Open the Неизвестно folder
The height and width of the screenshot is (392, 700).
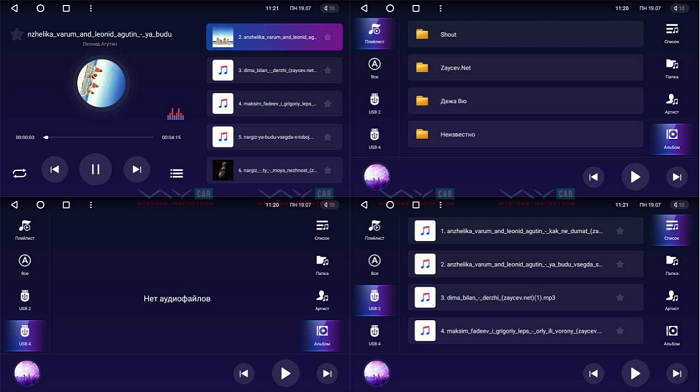[x=525, y=134]
